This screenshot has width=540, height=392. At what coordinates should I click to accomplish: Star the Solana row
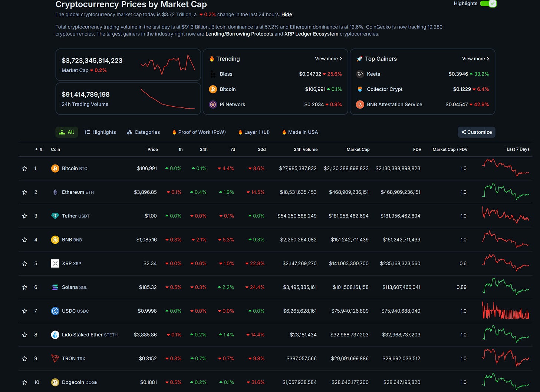click(x=25, y=287)
